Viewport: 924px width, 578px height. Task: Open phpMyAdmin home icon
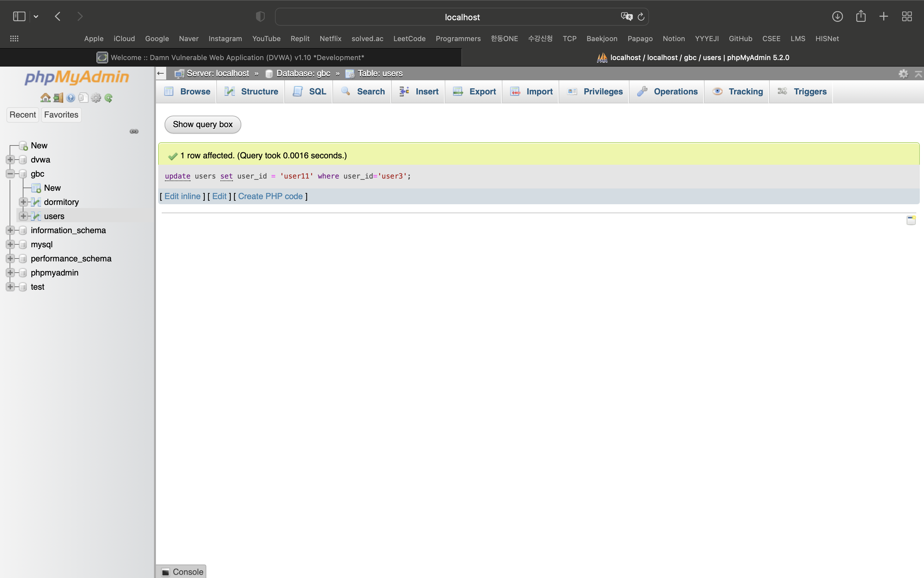coord(46,98)
